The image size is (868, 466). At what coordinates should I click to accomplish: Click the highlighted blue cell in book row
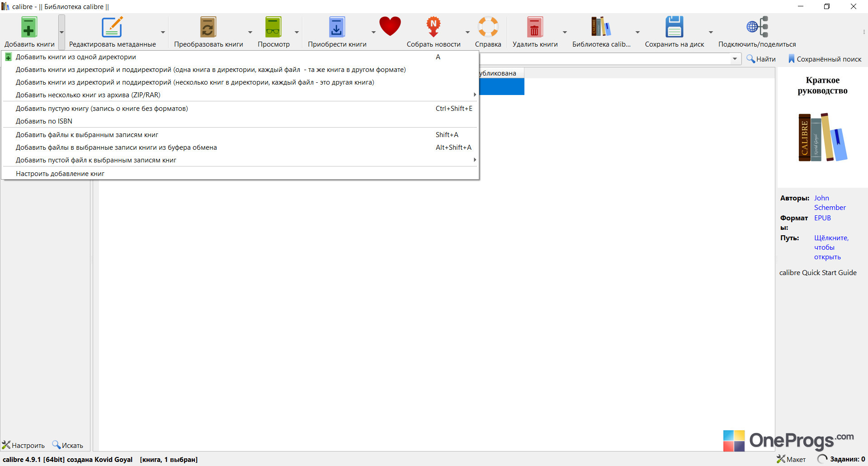(x=502, y=86)
